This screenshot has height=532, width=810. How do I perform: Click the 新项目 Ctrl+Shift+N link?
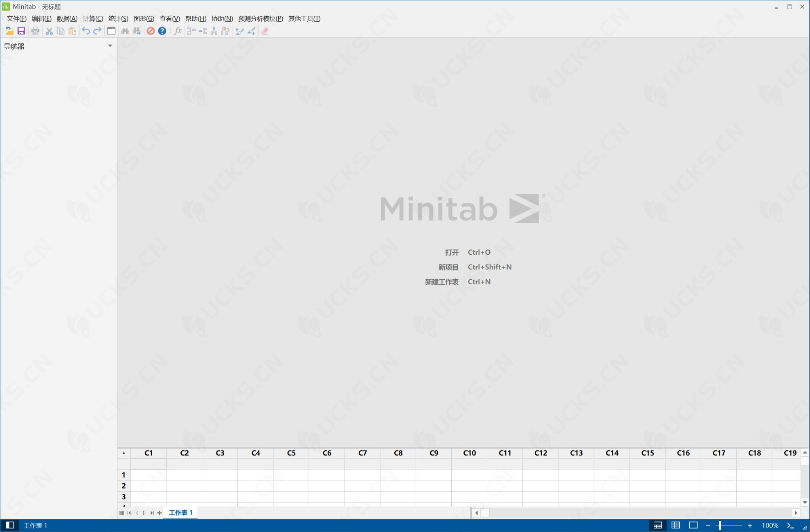pyautogui.click(x=475, y=267)
